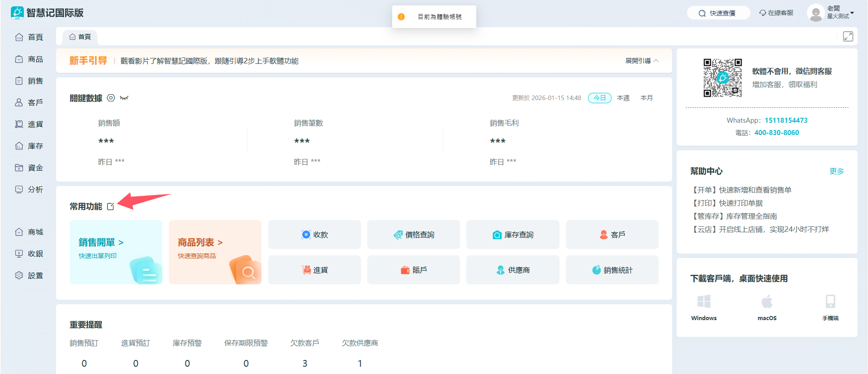Image resolution: width=868 pixels, height=374 pixels.
Task: Toggle the eye icon to show key data
Action: pos(124,98)
